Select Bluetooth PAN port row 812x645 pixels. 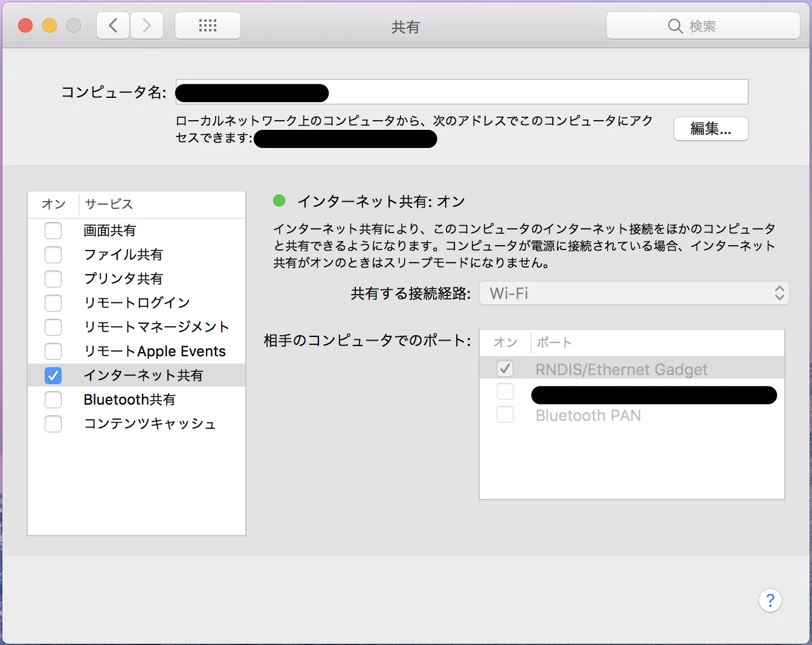pos(632,415)
